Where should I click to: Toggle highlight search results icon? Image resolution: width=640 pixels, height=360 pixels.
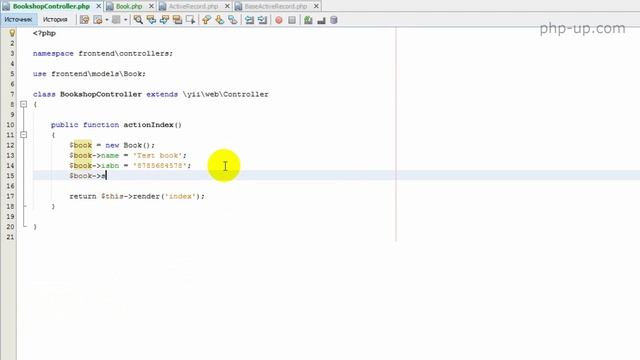pyautogui.click(x=178, y=20)
